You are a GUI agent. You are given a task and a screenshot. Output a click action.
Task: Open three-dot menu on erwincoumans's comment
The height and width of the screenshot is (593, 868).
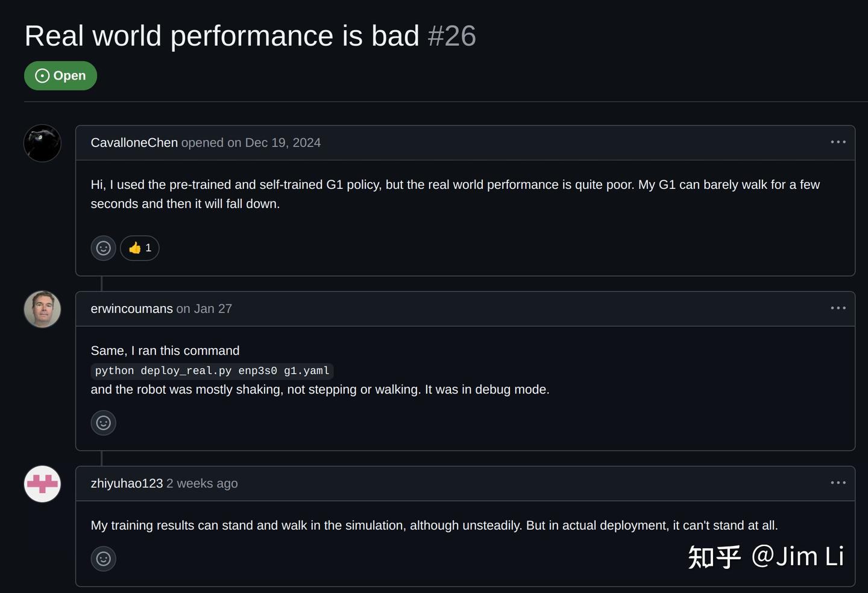click(x=838, y=308)
